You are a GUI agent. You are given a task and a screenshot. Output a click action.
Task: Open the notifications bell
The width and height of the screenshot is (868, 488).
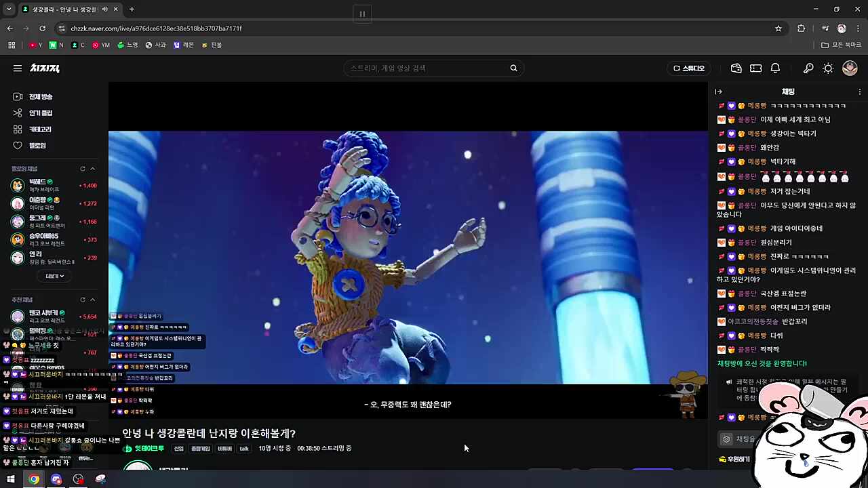click(775, 68)
